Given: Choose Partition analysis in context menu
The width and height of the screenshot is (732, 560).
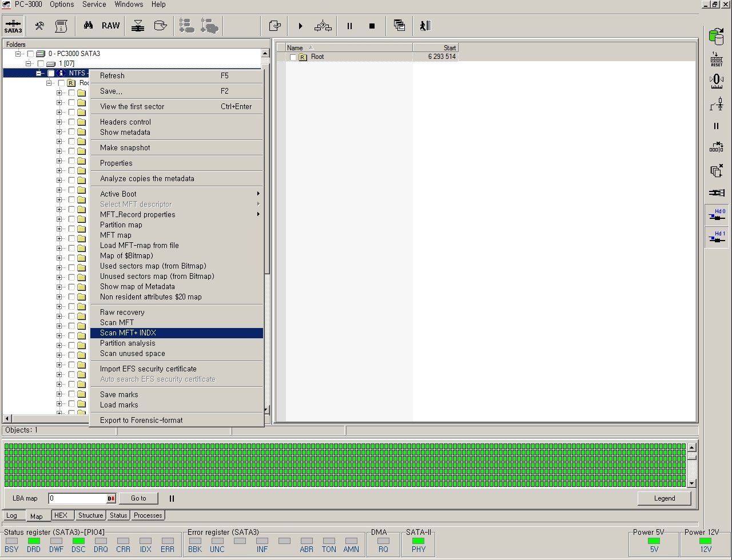Looking at the screenshot, I should 176,343.
